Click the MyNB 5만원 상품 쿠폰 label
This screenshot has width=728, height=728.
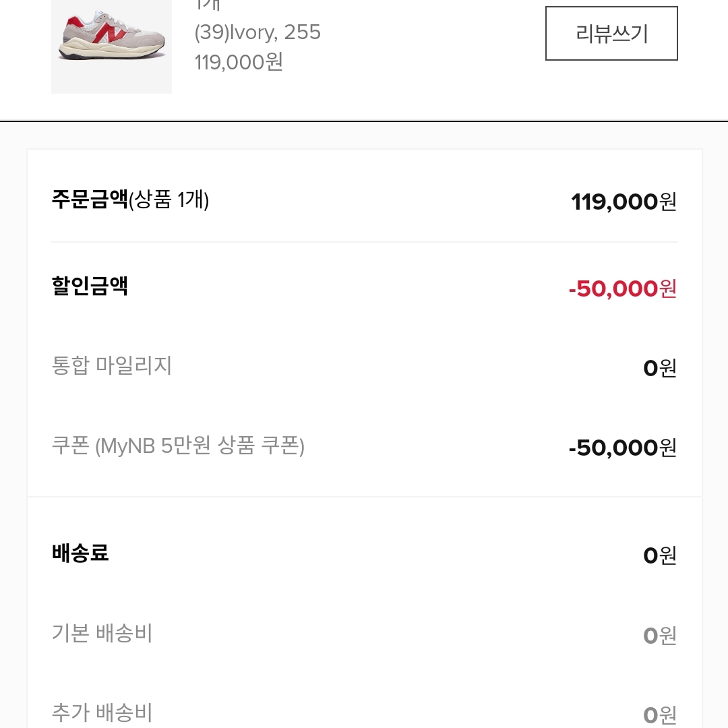pyautogui.click(x=180, y=446)
